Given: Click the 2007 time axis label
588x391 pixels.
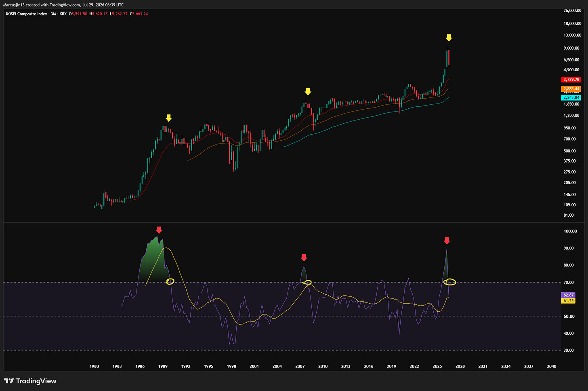Looking at the screenshot, I should [300, 366].
